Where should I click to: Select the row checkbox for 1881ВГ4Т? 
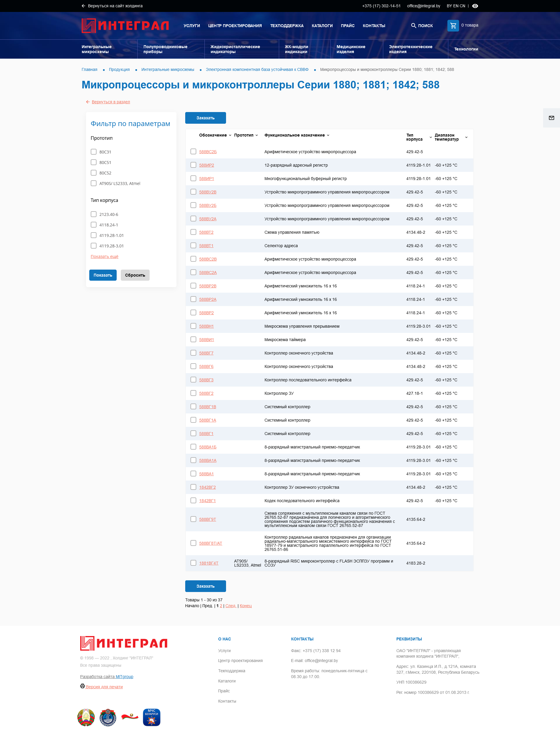pos(193,563)
